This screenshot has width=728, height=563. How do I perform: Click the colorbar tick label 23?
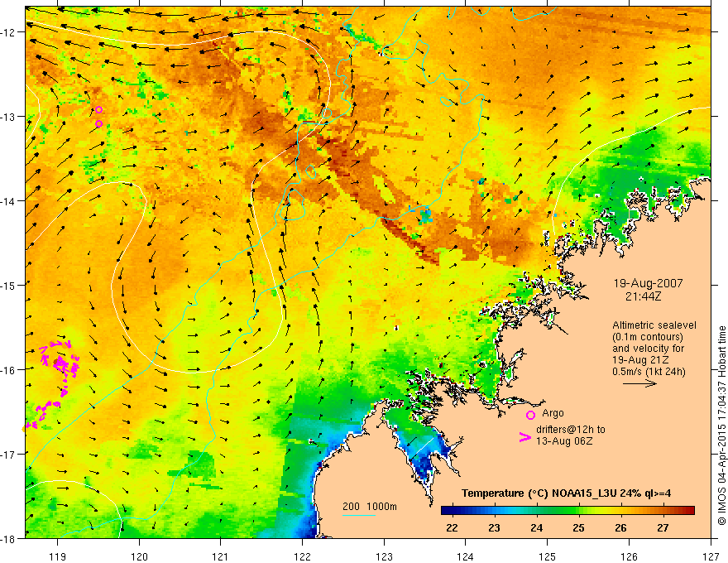point(494,527)
